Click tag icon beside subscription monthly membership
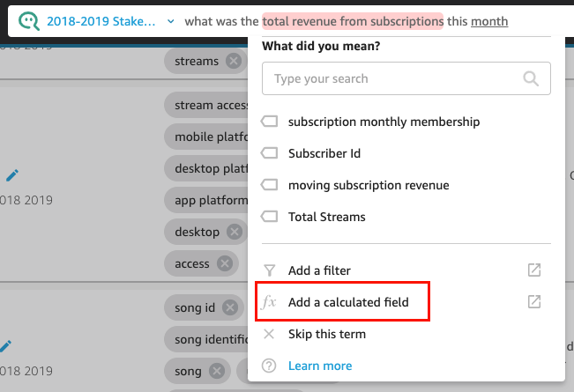The width and height of the screenshot is (574, 392). [x=269, y=122]
